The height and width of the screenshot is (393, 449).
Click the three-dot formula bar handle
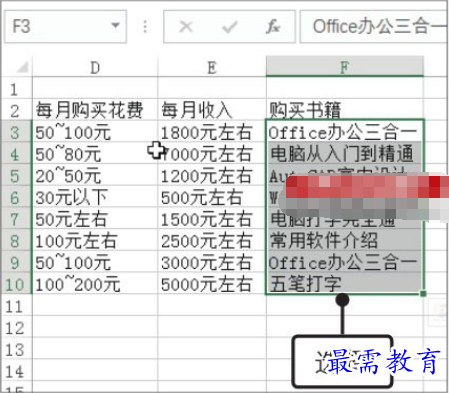click(x=145, y=26)
